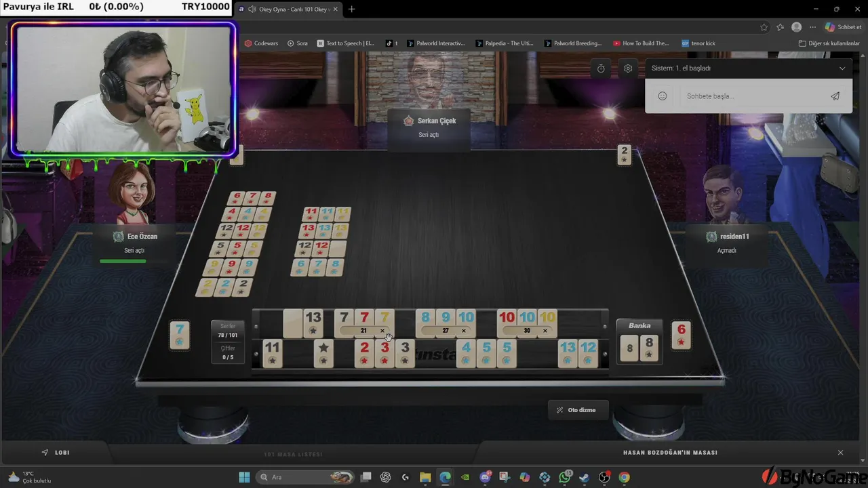Viewport: 868px width, 488px height.
Task: Click the taskbar Ara search box
Action: click(x=307, y=477)
